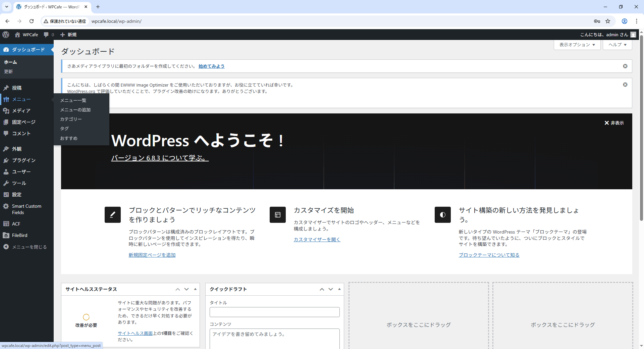The image size is (644, 349).
Task: Click the WordPress logo in admin bar
Action: [6, 35]
